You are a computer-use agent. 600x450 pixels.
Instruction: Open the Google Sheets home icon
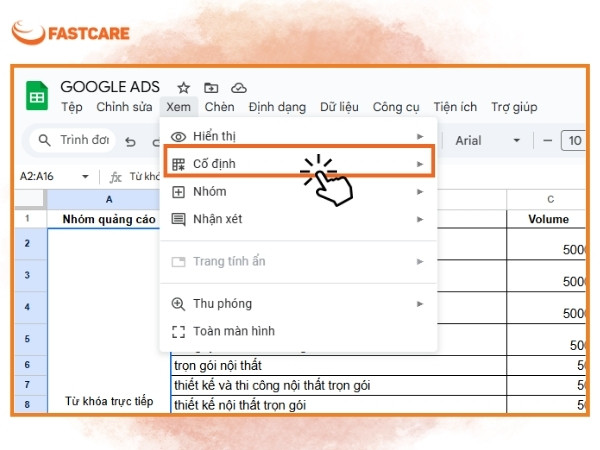tap(37, 96)
